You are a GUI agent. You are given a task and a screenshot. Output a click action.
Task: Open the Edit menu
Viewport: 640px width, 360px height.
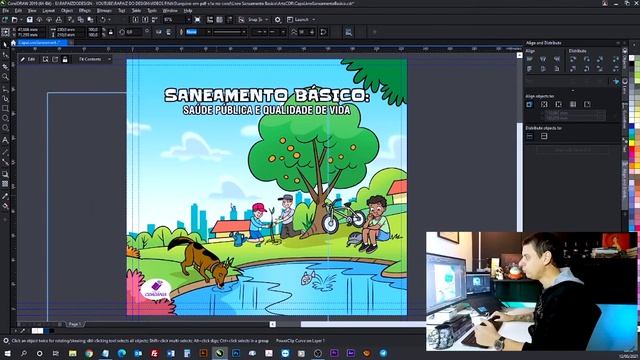[18, 11]
